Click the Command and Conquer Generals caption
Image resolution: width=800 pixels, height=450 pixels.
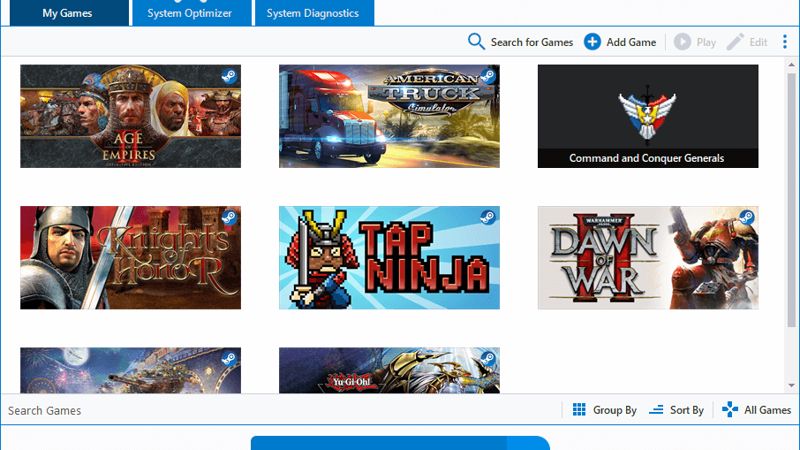[x=646, y=158]
